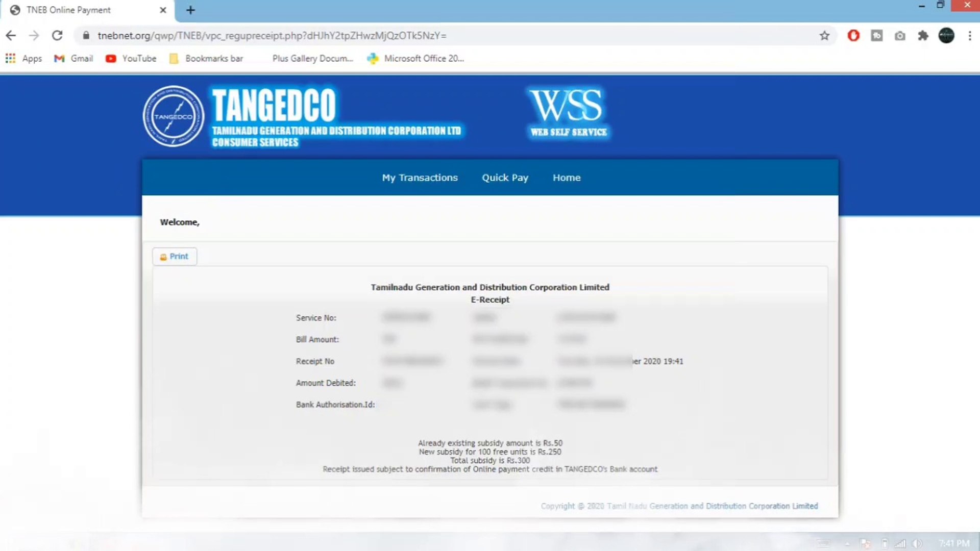Go to My Transactions menu
The height and width of the screenshot is (551, 980).
[x=420, y=178]
